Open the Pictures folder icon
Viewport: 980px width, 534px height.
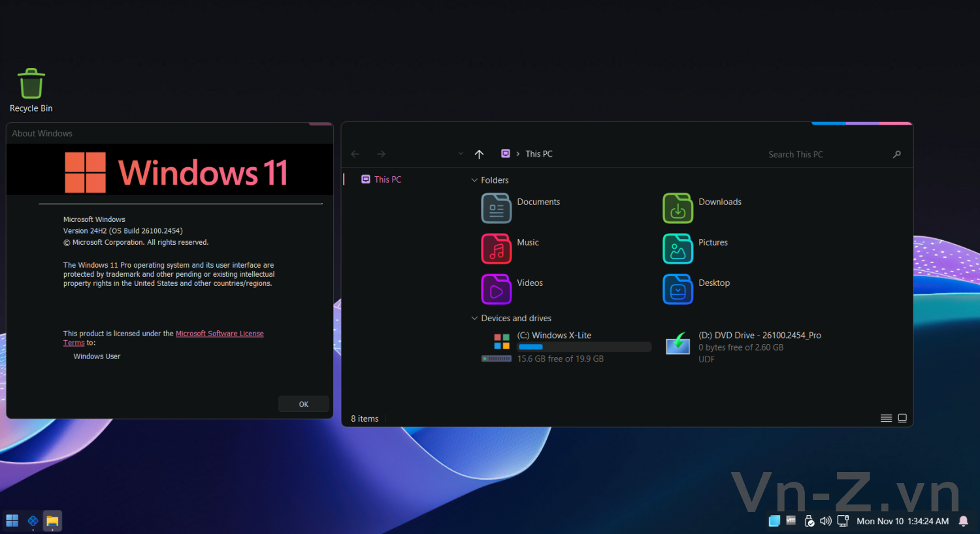[678, 249]
